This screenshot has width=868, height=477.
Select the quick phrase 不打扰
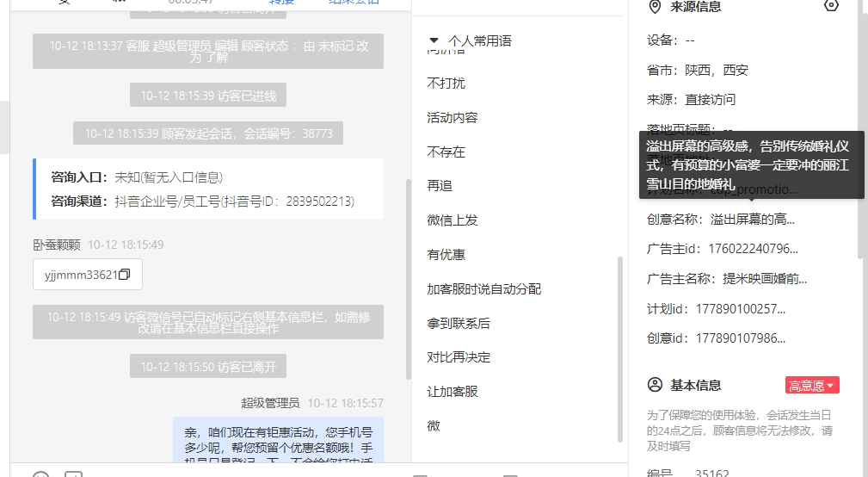click(446, 84)
